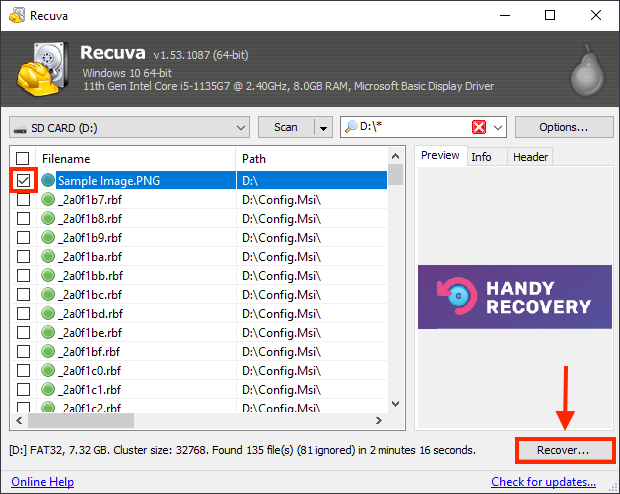Click the horizontal scrollbar left arrow
The height and width of the screenshot is (494, 620).
[x=19, y=420]
